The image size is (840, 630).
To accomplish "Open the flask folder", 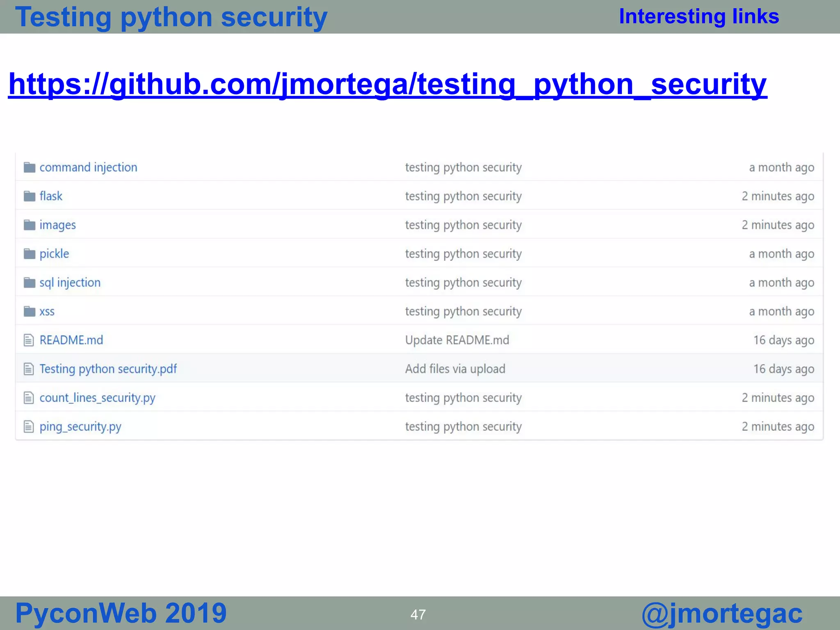I will click(51, 196).
